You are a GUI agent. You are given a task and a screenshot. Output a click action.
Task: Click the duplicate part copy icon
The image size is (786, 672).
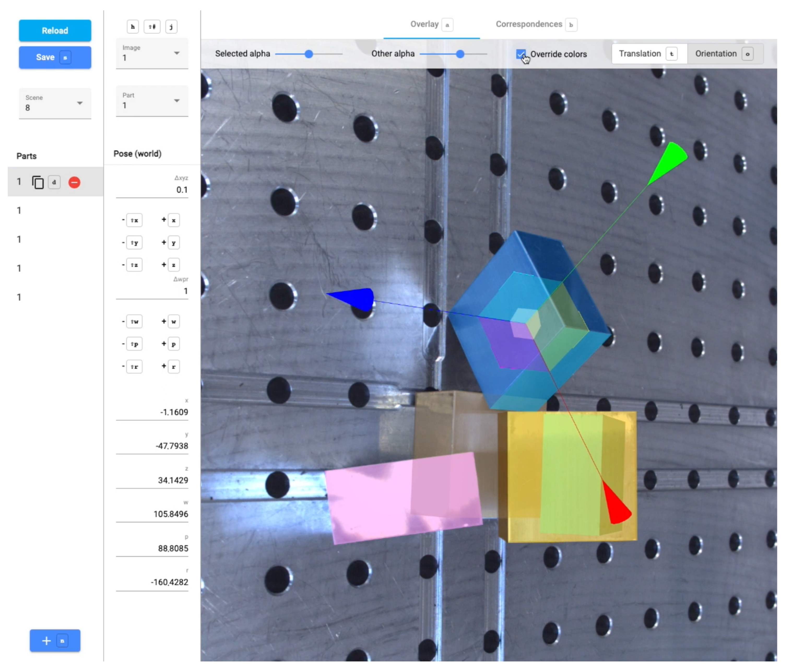(x=38, y=182)
